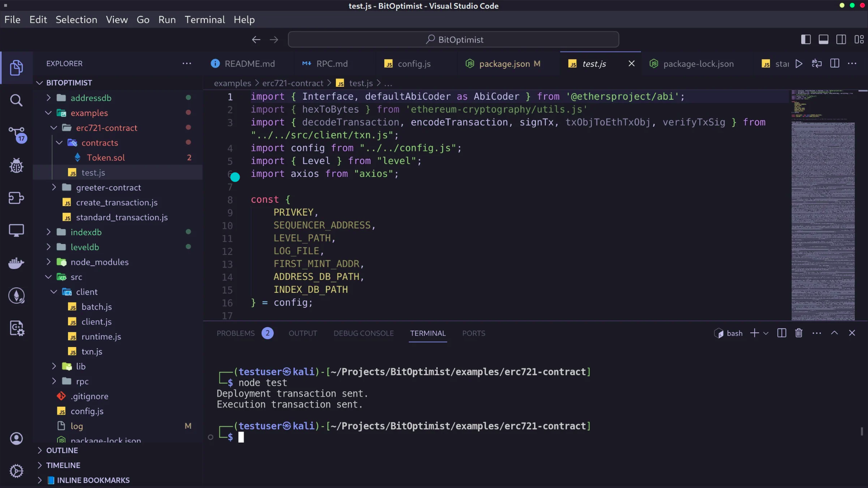Open Run and Debug view
Viewport: 868px width, 488px height.
tap(16, 166)
